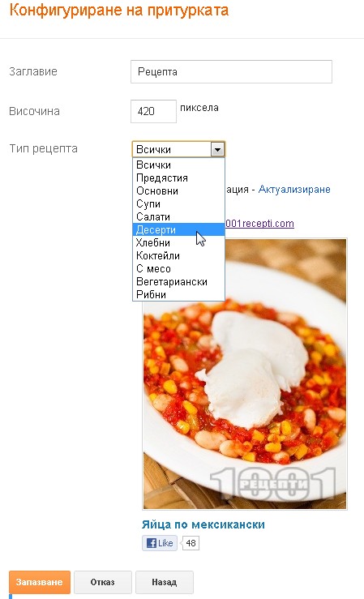Pick Хлебни from the list
Screen dimensions: 364x599
click(x=178, y=243)
